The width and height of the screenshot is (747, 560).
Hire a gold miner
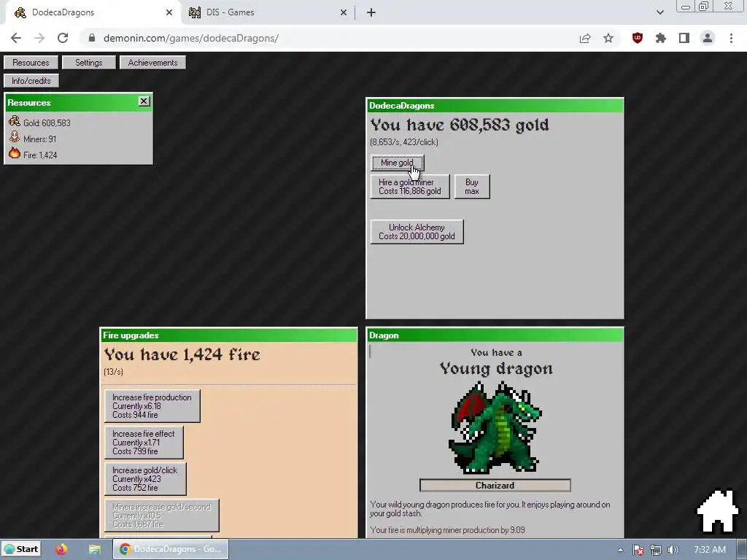pos(410,187)
